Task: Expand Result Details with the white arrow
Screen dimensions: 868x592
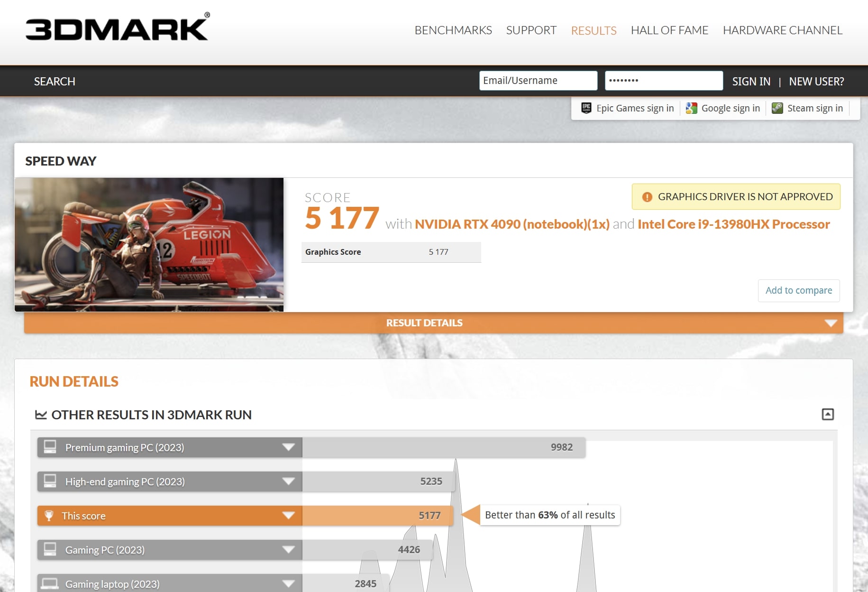Action: coord(831,323)
